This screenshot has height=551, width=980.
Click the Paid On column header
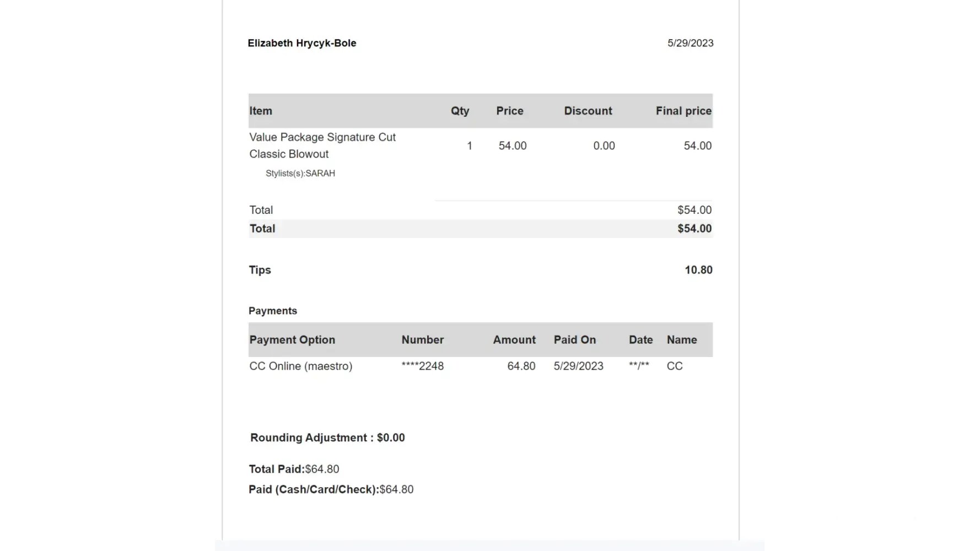pos(574,340)
